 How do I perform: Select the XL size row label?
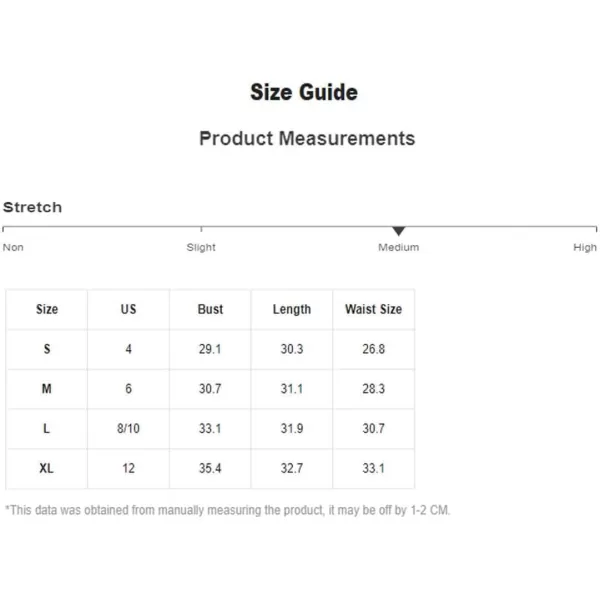point(47,468)
